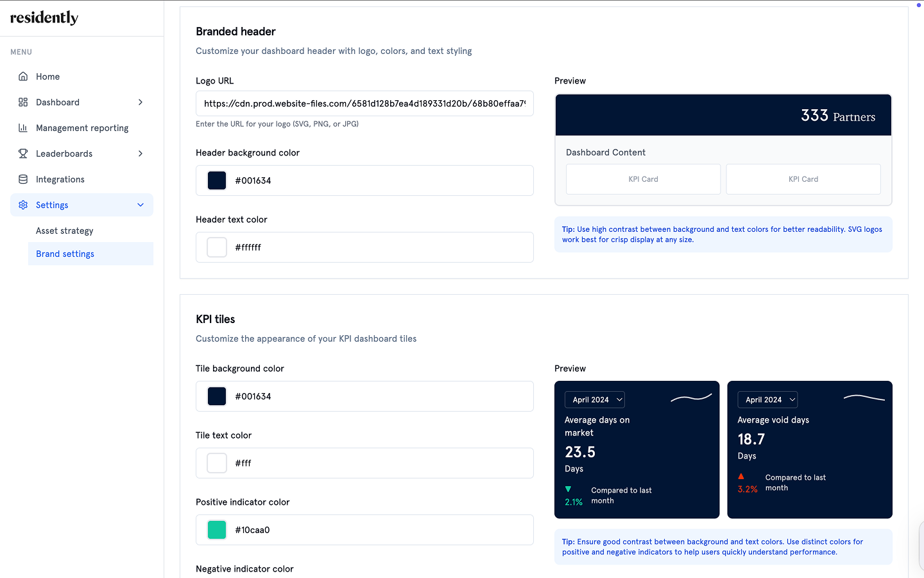Edit positive indicator hex value #10caa0
Viewport: 924px width, 578px height.
tap(252, 530)
